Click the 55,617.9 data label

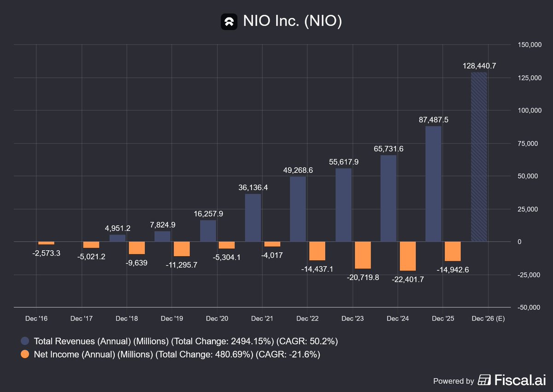[x=343, y=162]
